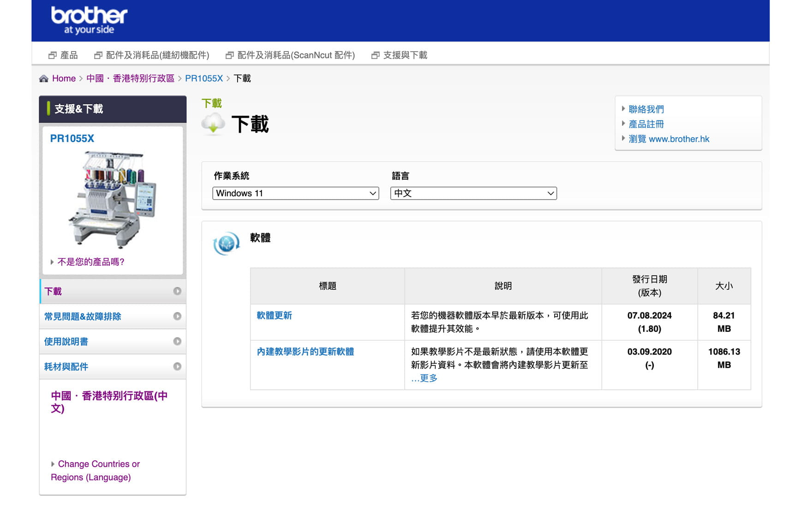Screen dimensions: 812x517
Task: Click 不是您的產品嗎? link
Action: (91, 262)
